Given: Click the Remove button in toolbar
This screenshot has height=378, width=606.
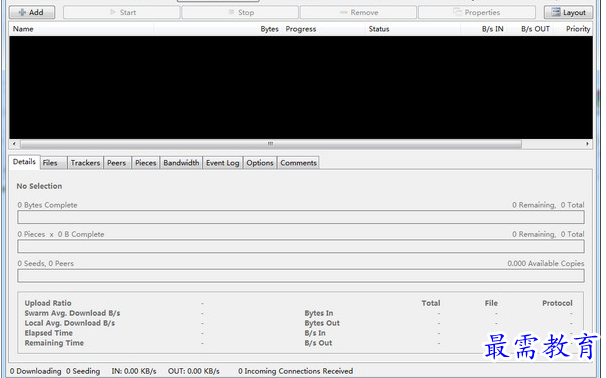Looking at the screenshot, I should (359, 12).
